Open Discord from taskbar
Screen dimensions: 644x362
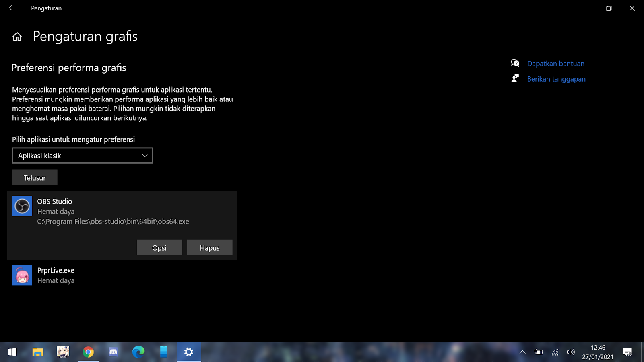coord(113,352)
